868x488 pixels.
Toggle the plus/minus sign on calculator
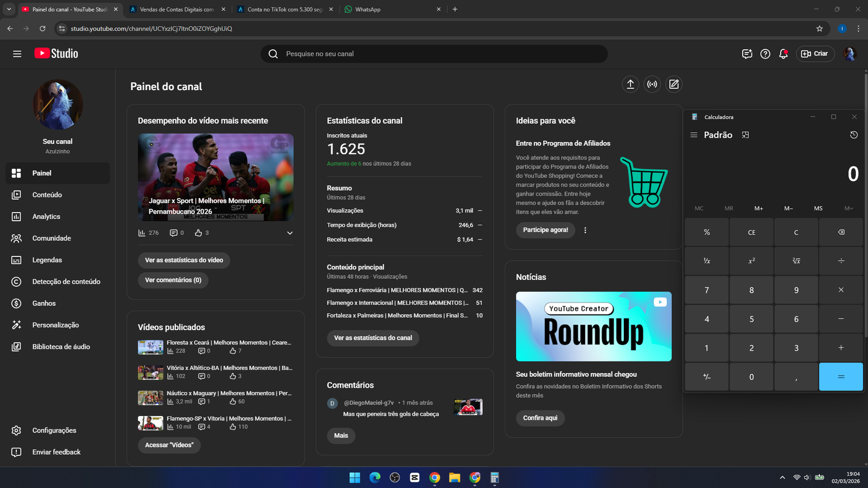(706, 377)
